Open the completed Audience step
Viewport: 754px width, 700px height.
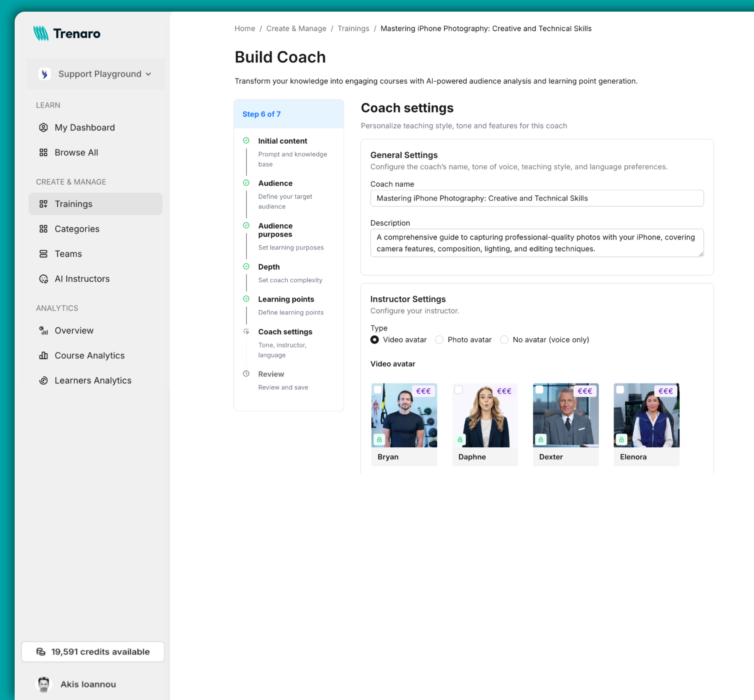275,183
